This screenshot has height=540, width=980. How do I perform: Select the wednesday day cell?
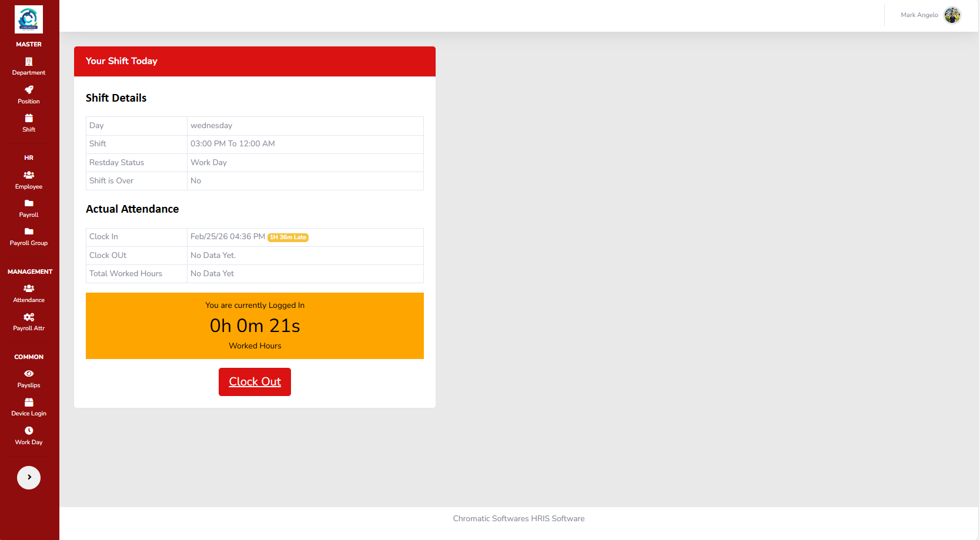click(x=305, y=126)
